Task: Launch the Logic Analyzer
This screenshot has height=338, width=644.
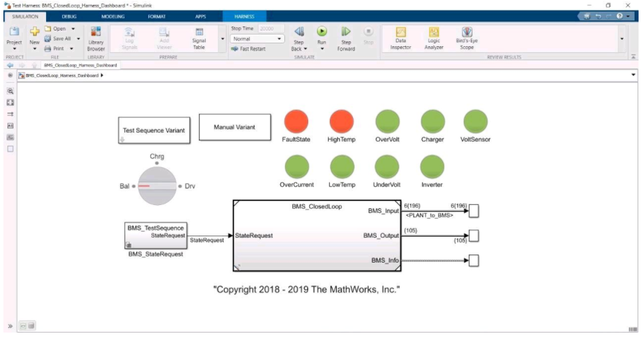Action: [434, 39]
